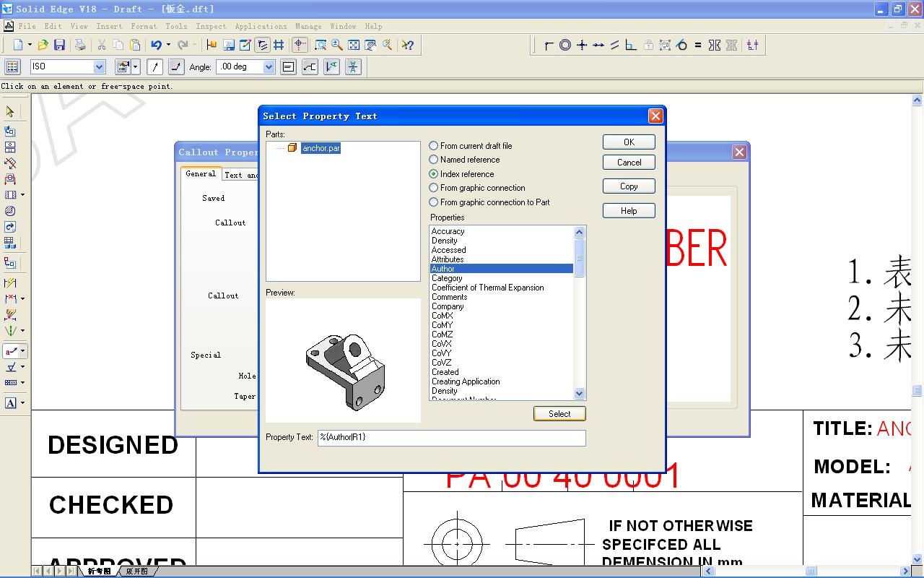
Task: Toggle the grid display icon
Action: point(278,45)
